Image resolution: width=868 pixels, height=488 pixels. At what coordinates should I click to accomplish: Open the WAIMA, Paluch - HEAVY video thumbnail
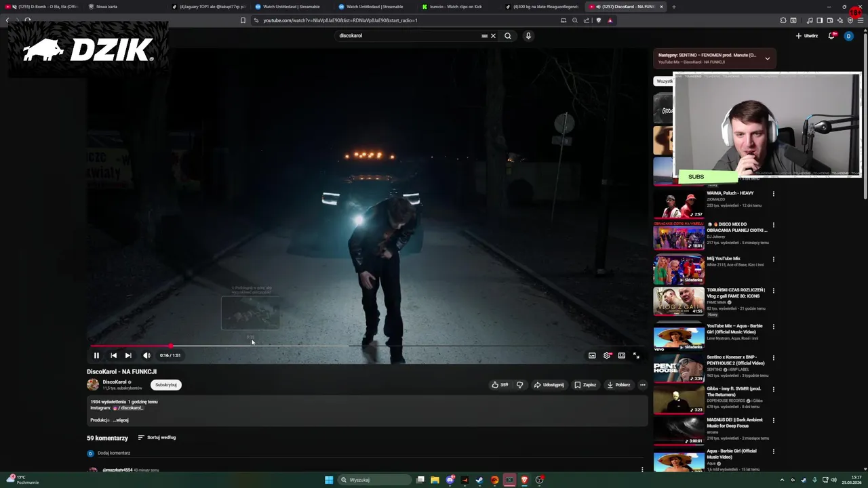coord(679,204)
